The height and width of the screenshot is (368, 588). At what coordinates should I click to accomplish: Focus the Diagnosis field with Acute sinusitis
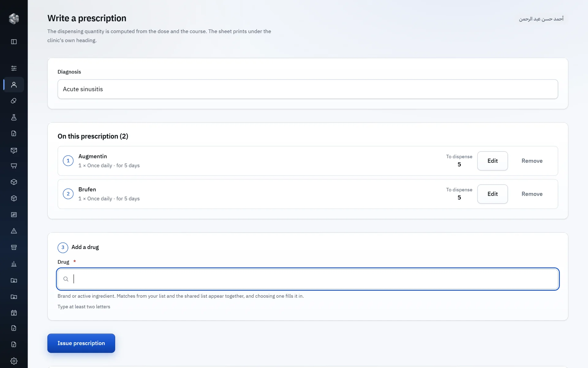pyautogui.click(x=308, y=89)
